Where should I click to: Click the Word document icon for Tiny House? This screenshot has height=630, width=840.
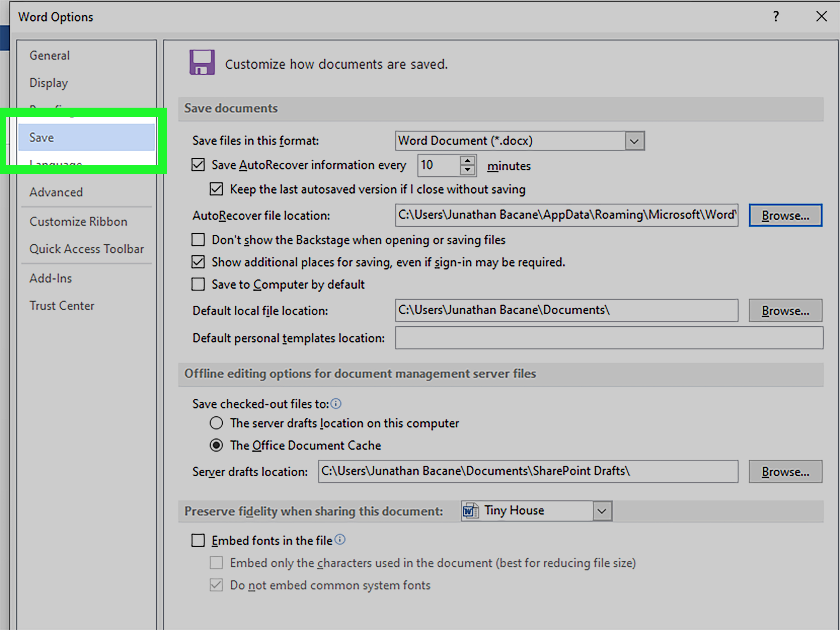coord(471,511)
